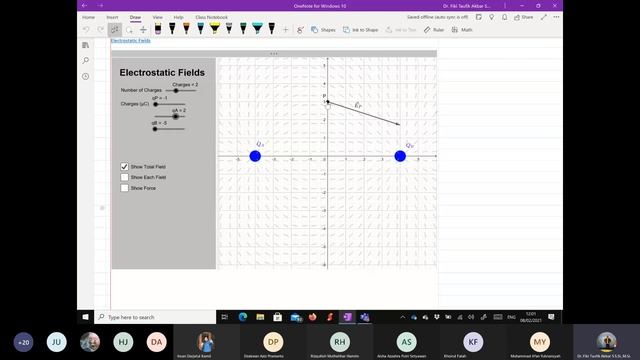
Task: Open the Math button
Action: (462, 30)
